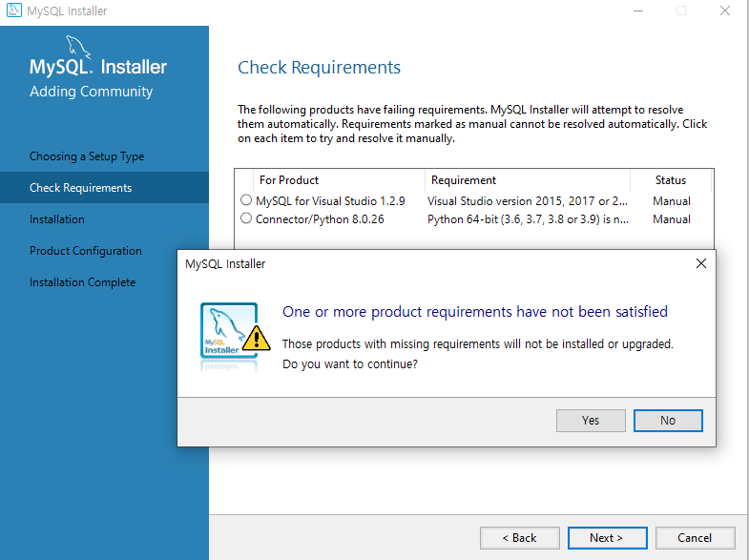Open Choosing a Setup Type step
Image resolution: width=749 pixels, height=560 pixels.
point(87,156)
